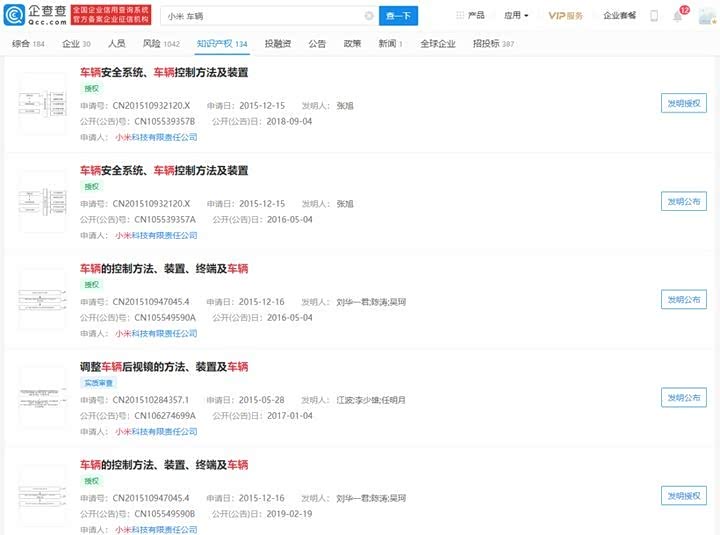
Task: Go to the 企业 tab
Action: pyautogui.click(x=76, y=44)
